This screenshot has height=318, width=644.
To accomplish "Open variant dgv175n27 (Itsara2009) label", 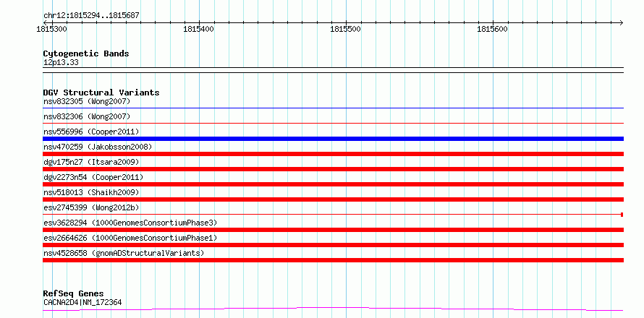I will (91, 162).
